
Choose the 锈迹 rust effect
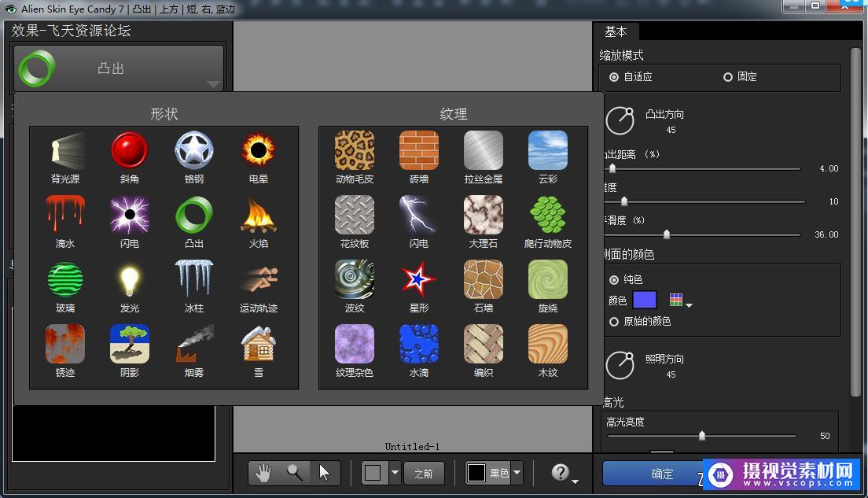coord(65,351)
